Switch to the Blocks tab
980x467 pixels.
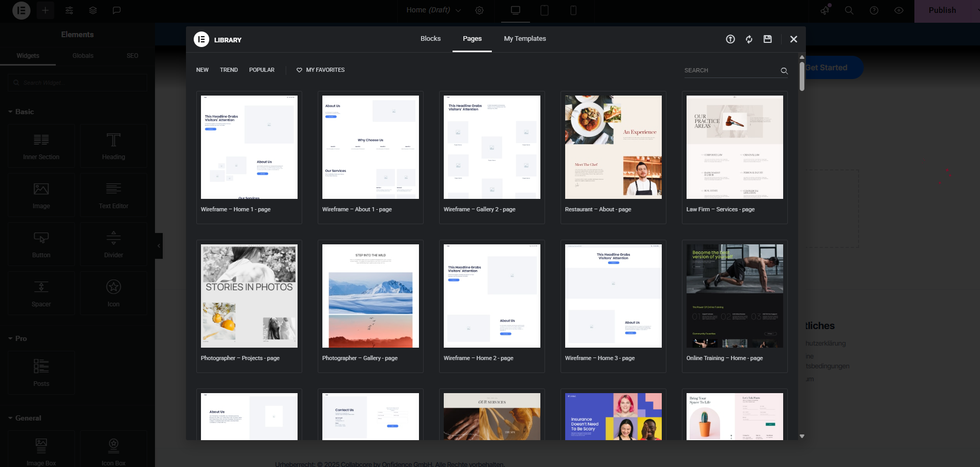point(430,39)
